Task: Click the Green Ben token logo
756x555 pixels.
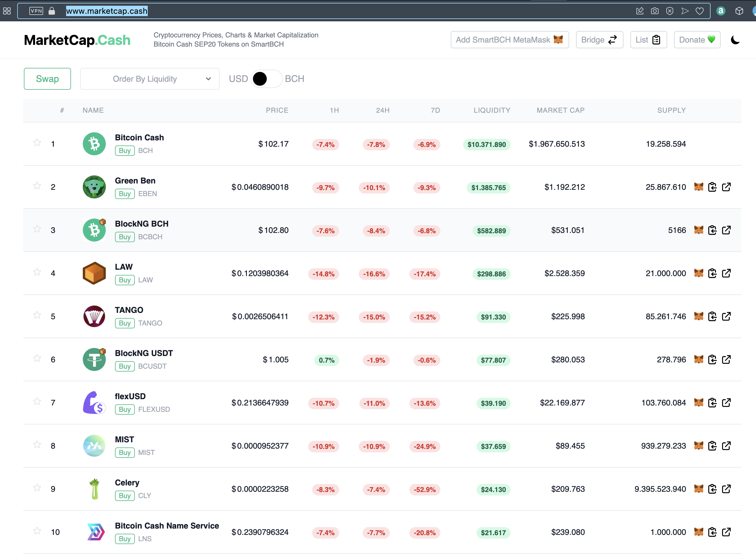Action: 94,187
